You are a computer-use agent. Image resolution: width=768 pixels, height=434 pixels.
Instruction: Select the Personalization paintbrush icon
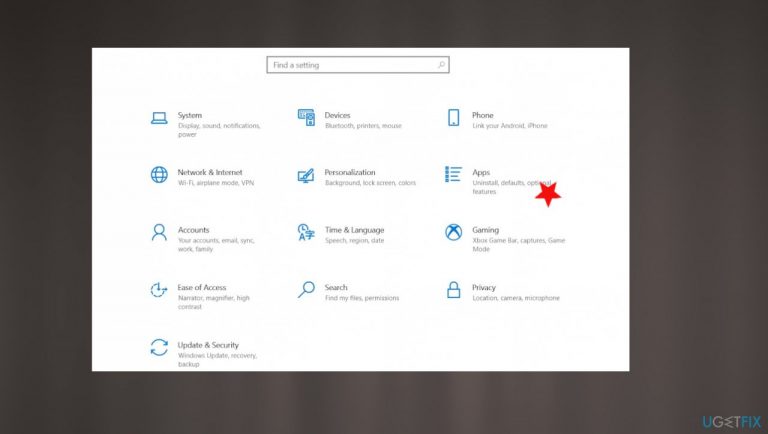tap(306, 175)
